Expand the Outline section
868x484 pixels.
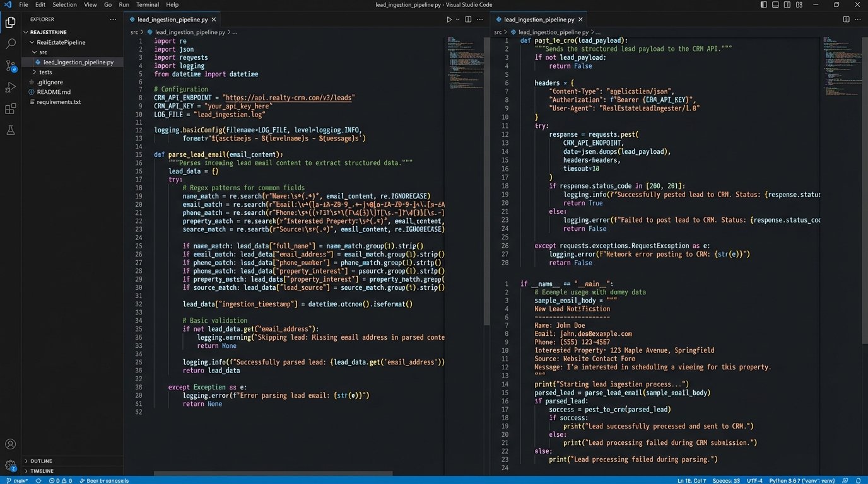click(x=42, y=461)
